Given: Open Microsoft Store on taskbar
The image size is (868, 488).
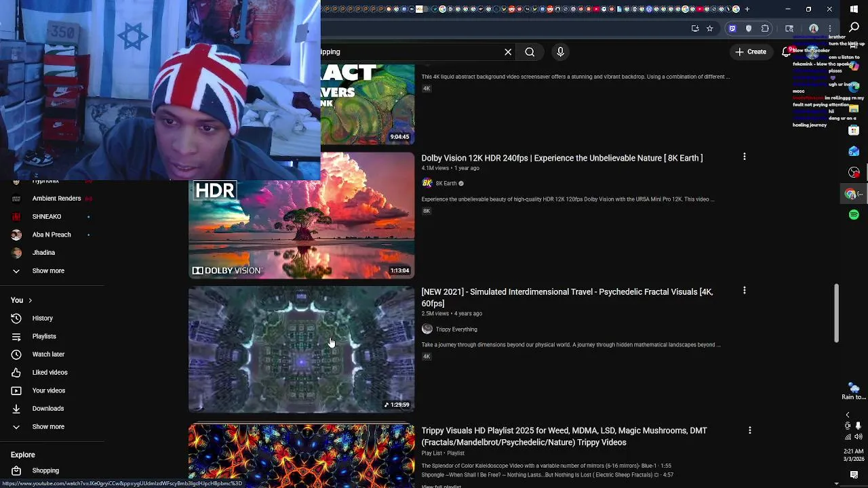Looking at the screenshot, I should coord(854,129).
